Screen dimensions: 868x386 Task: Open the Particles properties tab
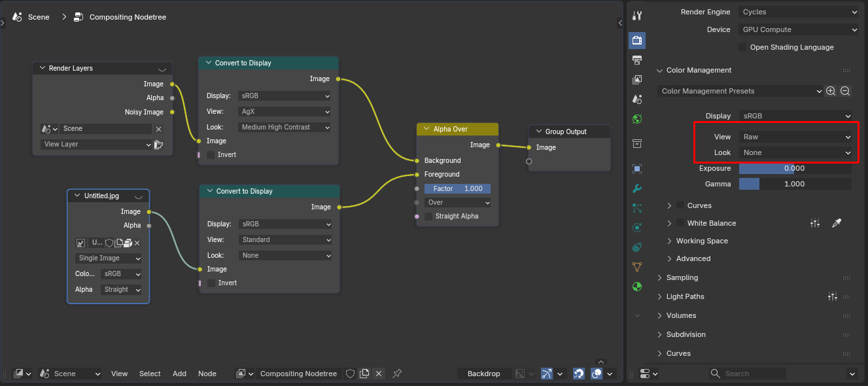point(637,208)
